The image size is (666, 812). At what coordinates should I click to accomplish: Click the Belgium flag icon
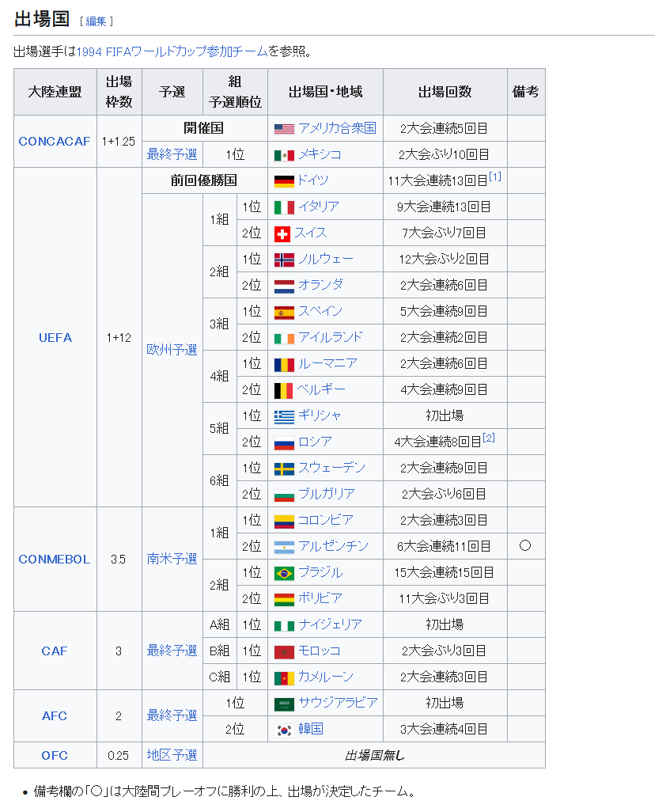[x=283, y=390]
